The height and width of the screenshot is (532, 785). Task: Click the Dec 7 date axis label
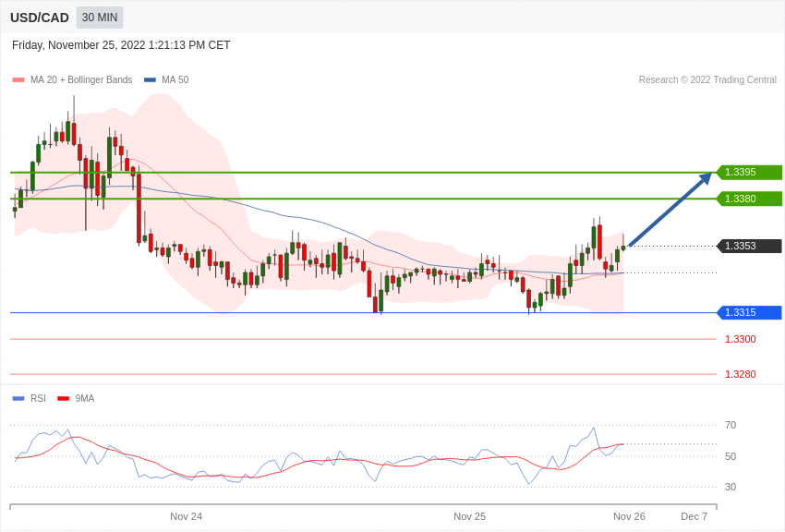(694, 516)
